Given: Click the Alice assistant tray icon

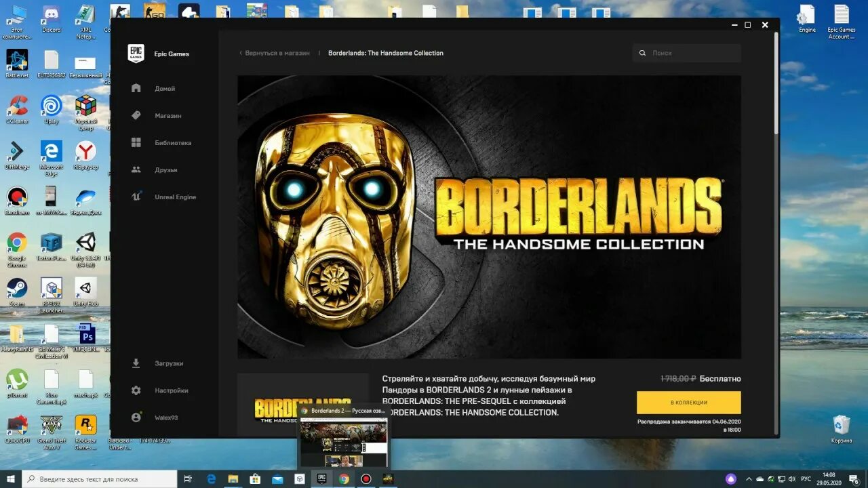Looking at the screenshot, I should coord(731,479).
